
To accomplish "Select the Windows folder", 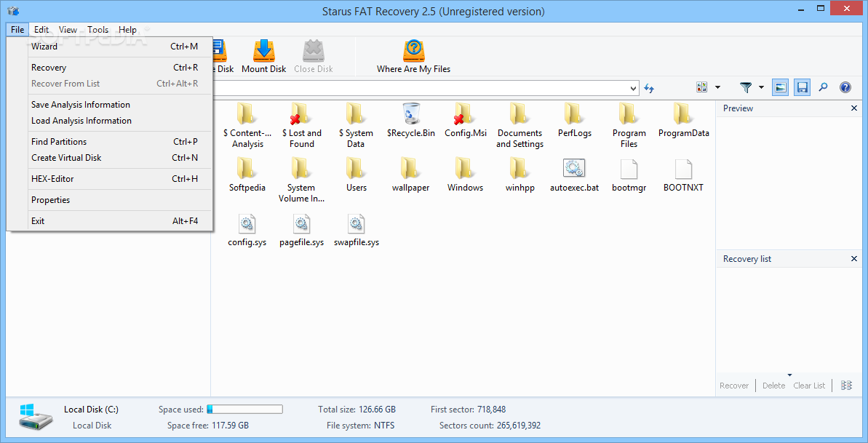I will click(466, 175).
